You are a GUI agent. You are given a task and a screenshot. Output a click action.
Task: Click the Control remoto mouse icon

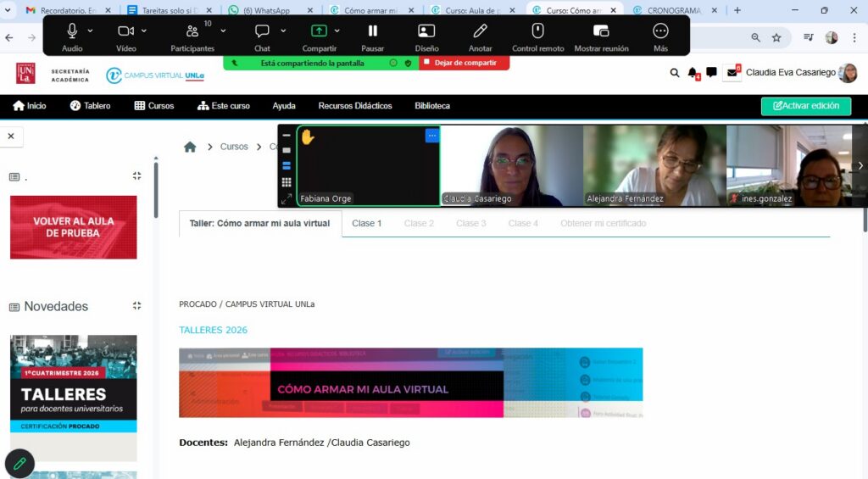pyautogui.click(x=537, y=31)
